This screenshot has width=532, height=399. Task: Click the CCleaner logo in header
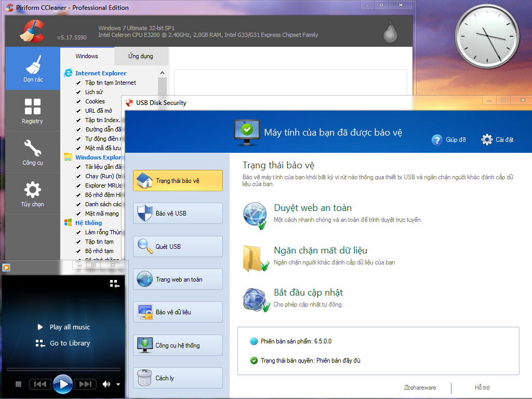(x=32, y=31)
